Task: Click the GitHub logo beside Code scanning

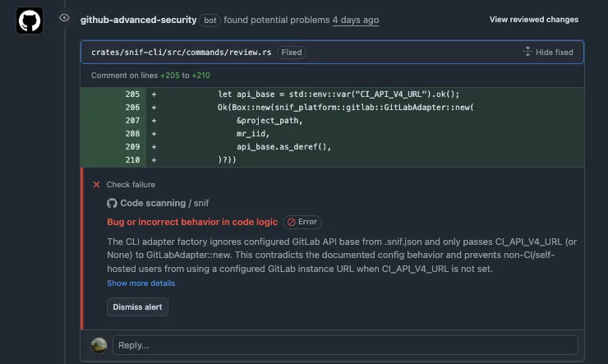Action: (x=112, y=203)
